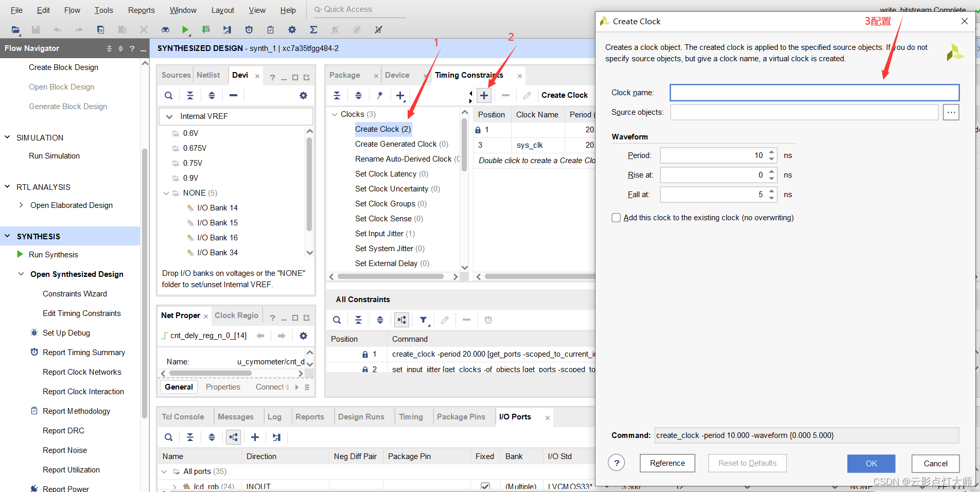Search in I/O Ports toolbar

point(168,437)
